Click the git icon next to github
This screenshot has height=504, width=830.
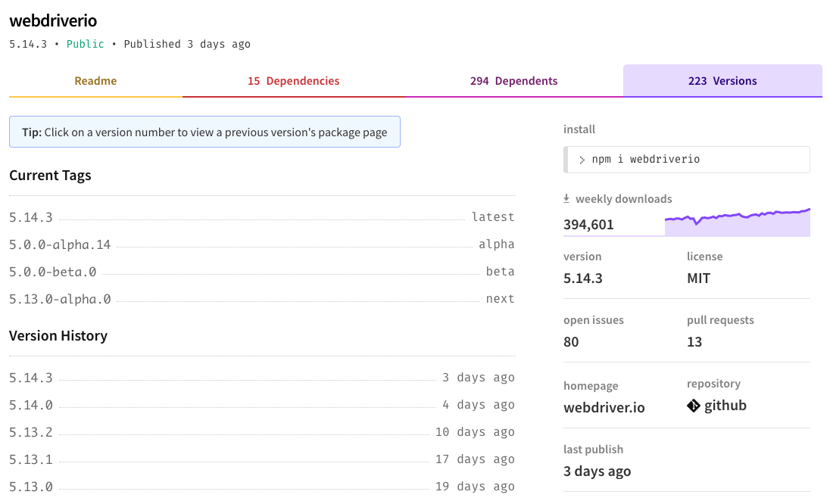[x=694, y=406]
